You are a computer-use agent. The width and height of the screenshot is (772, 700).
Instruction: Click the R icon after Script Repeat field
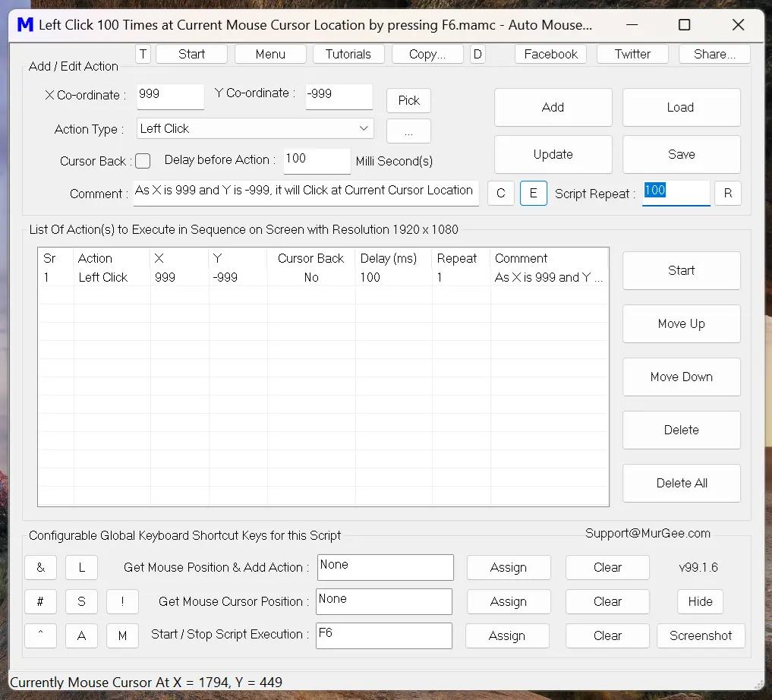coord(728,193)
